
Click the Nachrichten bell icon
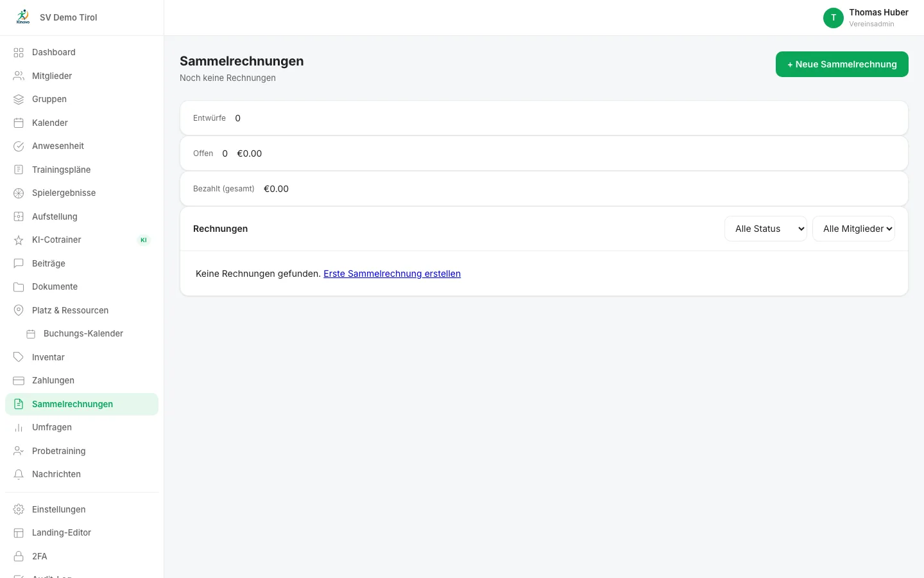[x=19, y=475]
